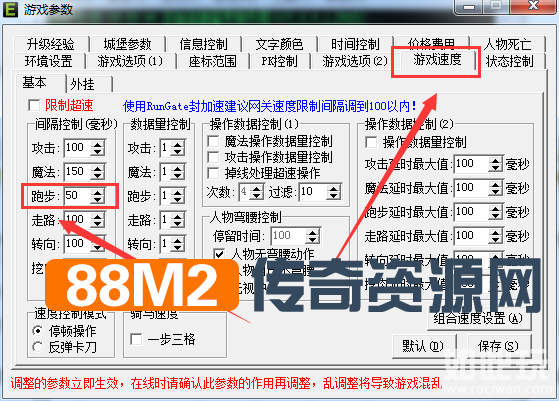Screen dimensions: 559x401
Task: Adjust the 过滤 spinner arrows
Action: (x=334, y=192)
